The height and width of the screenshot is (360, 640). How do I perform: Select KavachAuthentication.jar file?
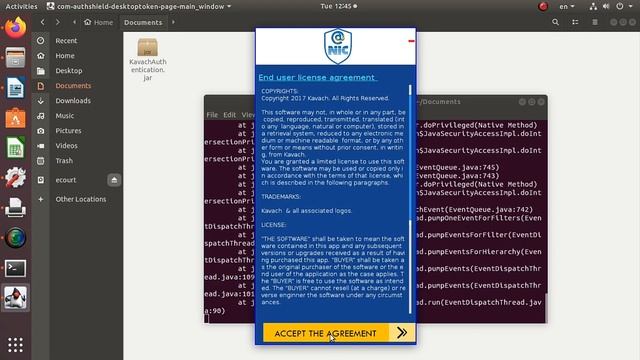click(147, 59)
